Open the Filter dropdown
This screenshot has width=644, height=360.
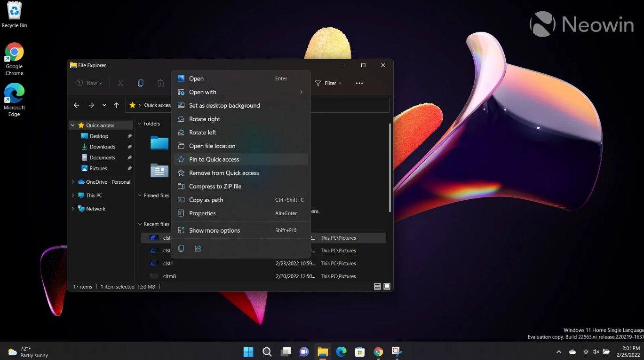tap(328, 83)
